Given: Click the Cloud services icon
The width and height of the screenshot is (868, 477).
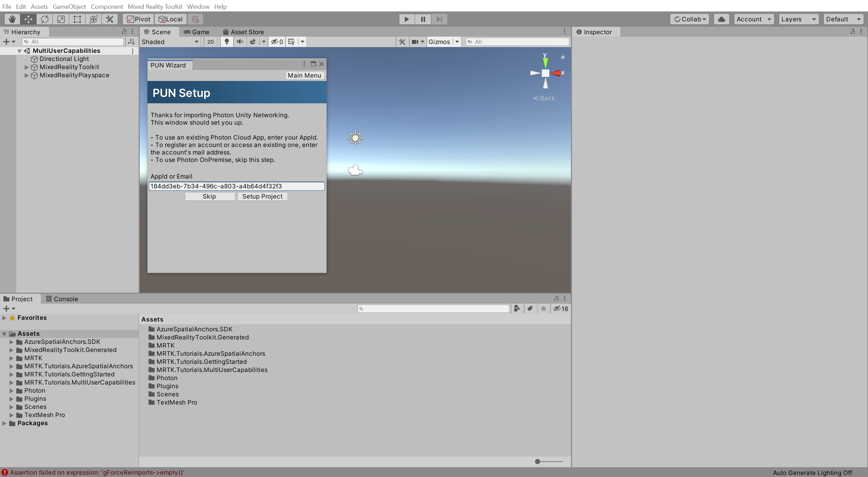Looking at the screenshot, I should coord(722,19).
